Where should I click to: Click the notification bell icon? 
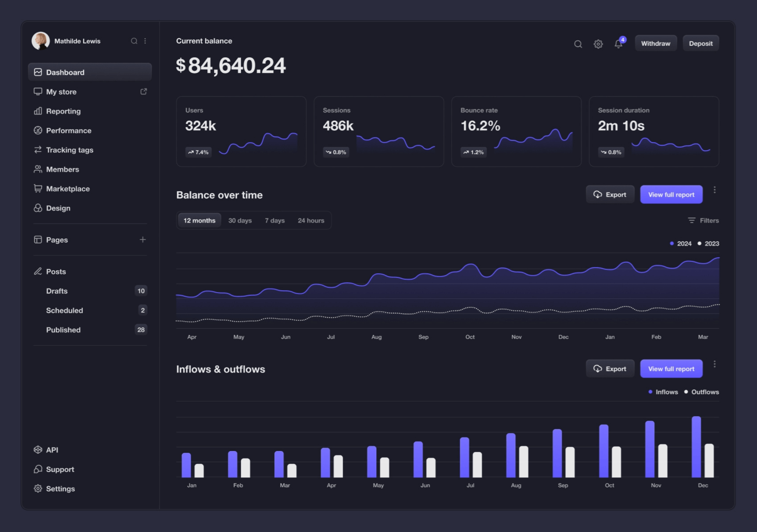coord(618,44)
